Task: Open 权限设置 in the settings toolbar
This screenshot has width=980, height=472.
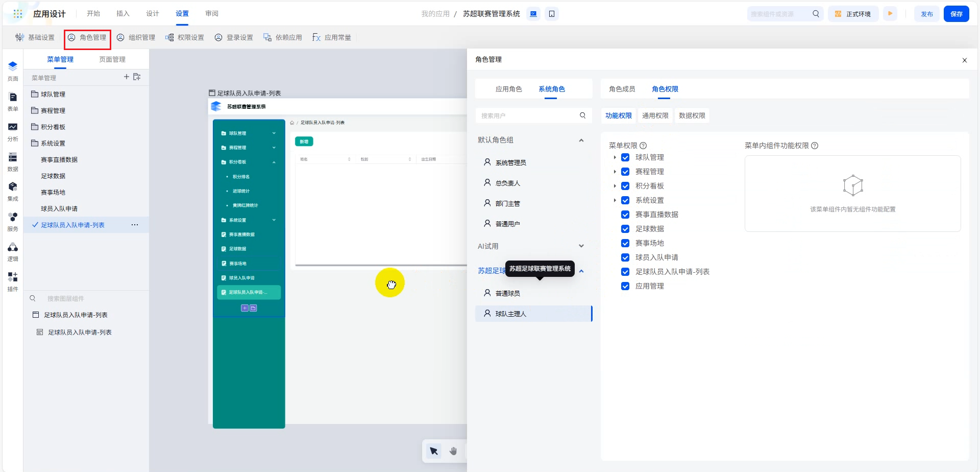Action: [x=185, y=37]
